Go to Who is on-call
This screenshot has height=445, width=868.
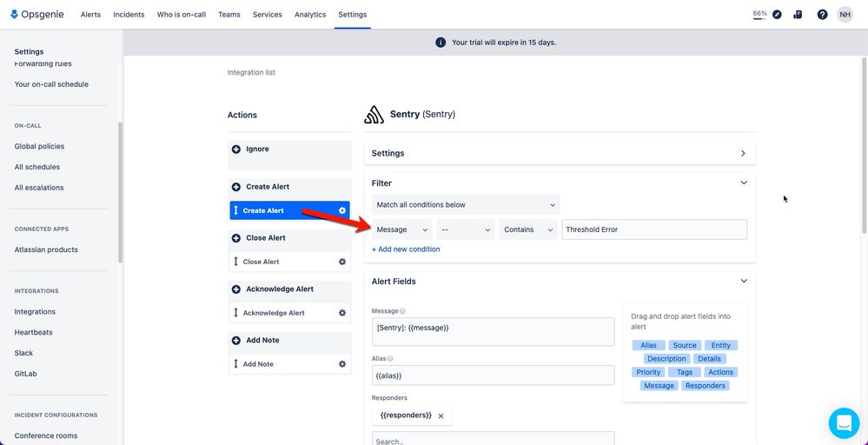click(x=182, y=15)
